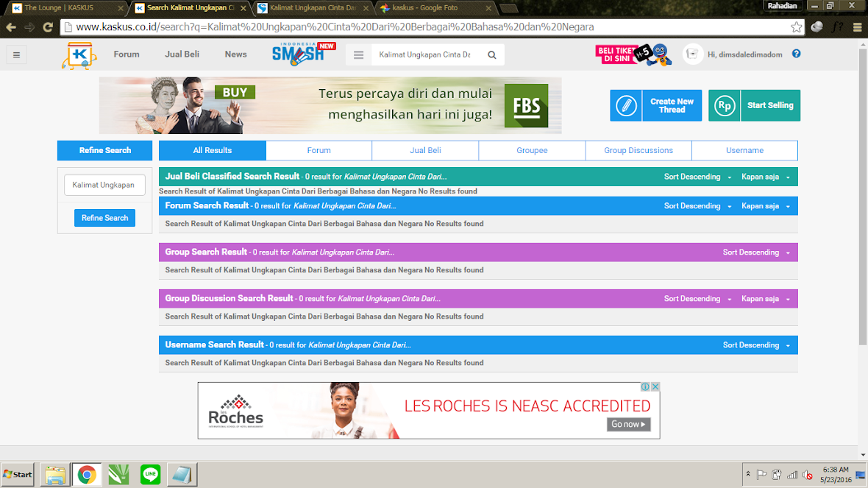
Task: Expand Sort Descending in Group Search Result
Action: (x=756, y=252)
